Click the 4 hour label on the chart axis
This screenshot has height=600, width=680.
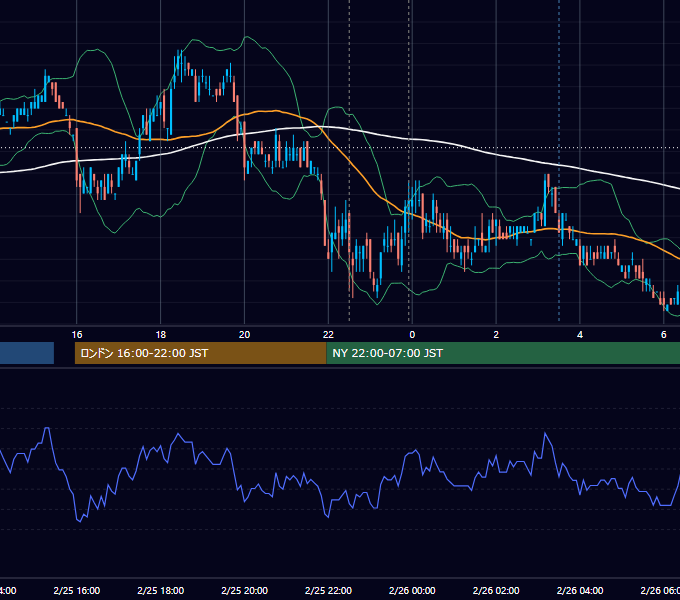[580, 334]
